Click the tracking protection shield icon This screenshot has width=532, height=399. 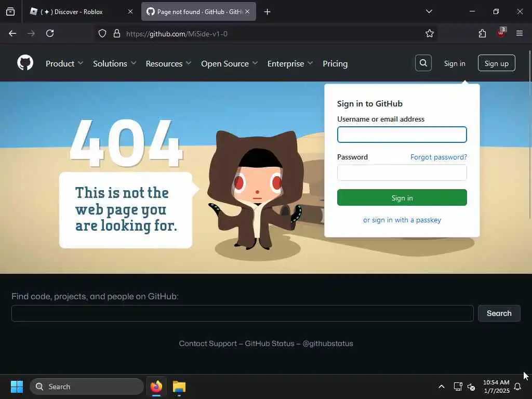click(x=102, y=33)
